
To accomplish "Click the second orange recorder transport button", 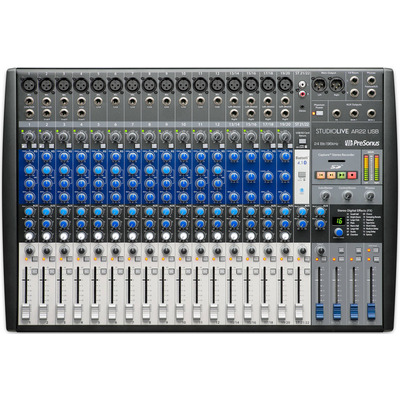I will (331, 175).
